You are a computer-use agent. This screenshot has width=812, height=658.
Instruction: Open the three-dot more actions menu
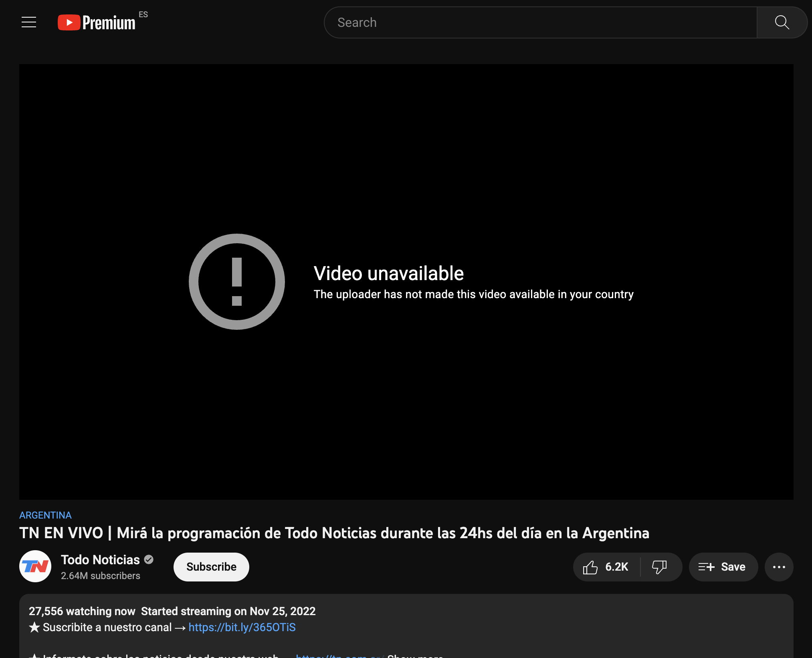coord(779,567)
